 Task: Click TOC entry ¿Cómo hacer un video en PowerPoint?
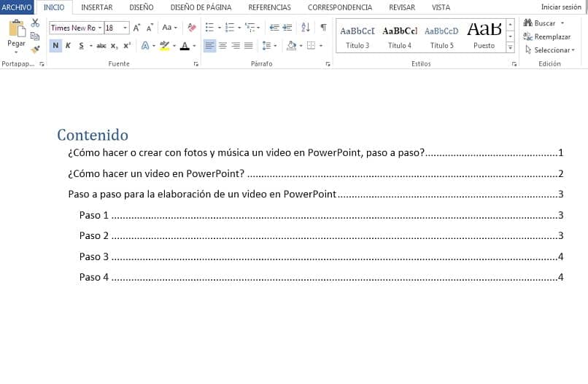click(315, 174)
